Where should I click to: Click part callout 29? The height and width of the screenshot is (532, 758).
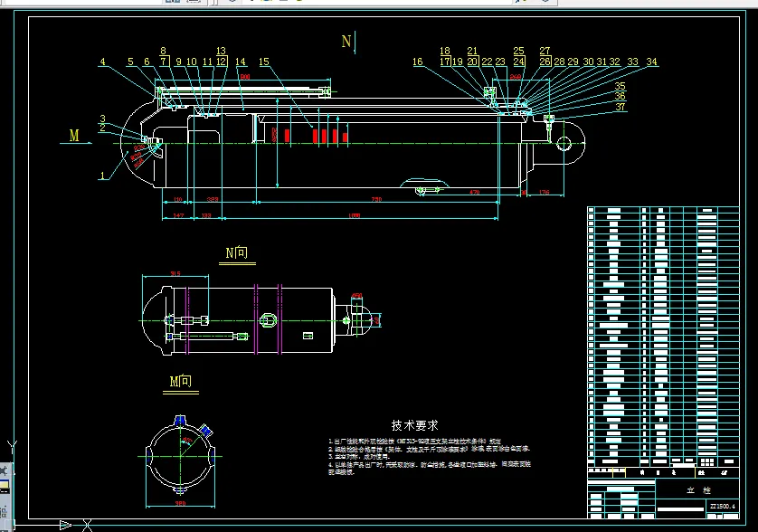point(573,62)
